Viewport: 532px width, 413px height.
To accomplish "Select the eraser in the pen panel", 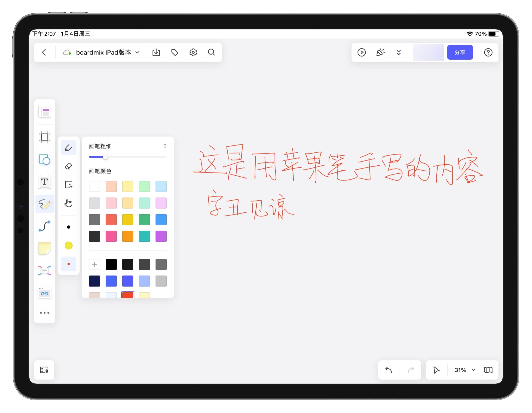I will pos(69,166).
